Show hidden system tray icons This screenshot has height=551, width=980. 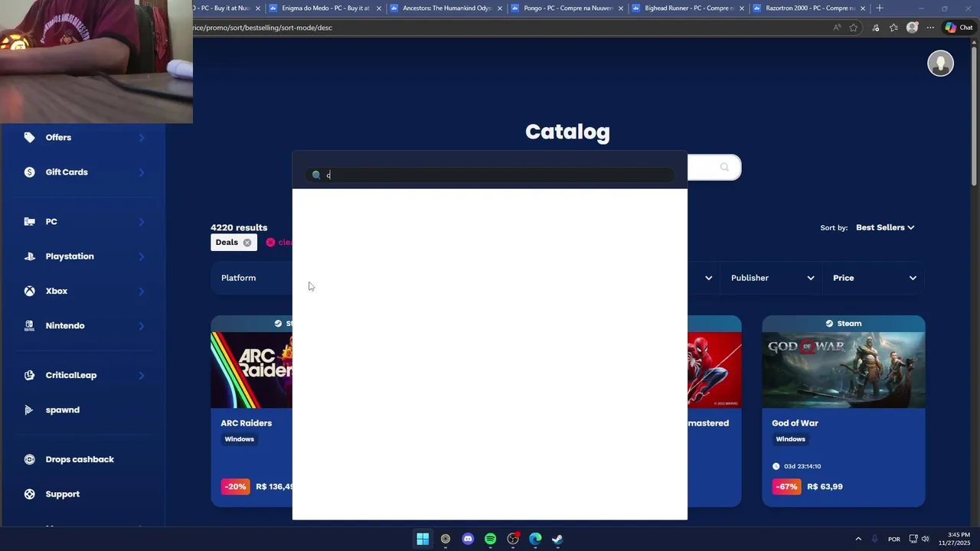click(858, 539)
